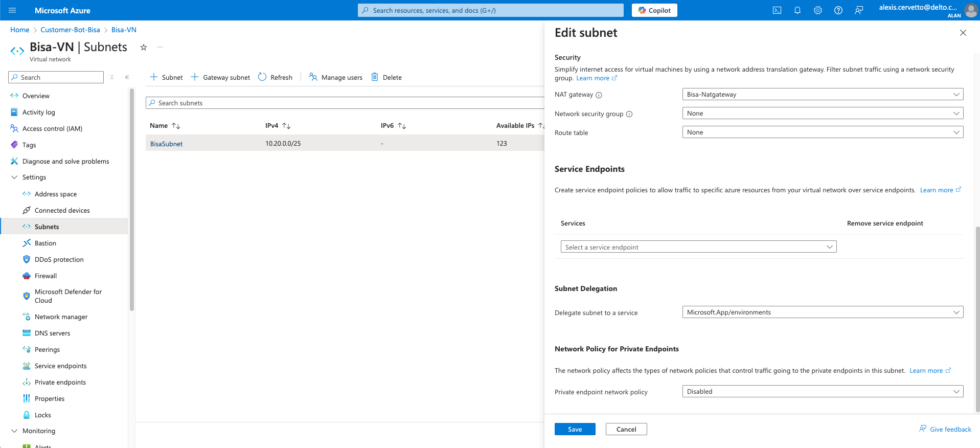Open Private endpoint network policy dropdown

click(823, 391)
